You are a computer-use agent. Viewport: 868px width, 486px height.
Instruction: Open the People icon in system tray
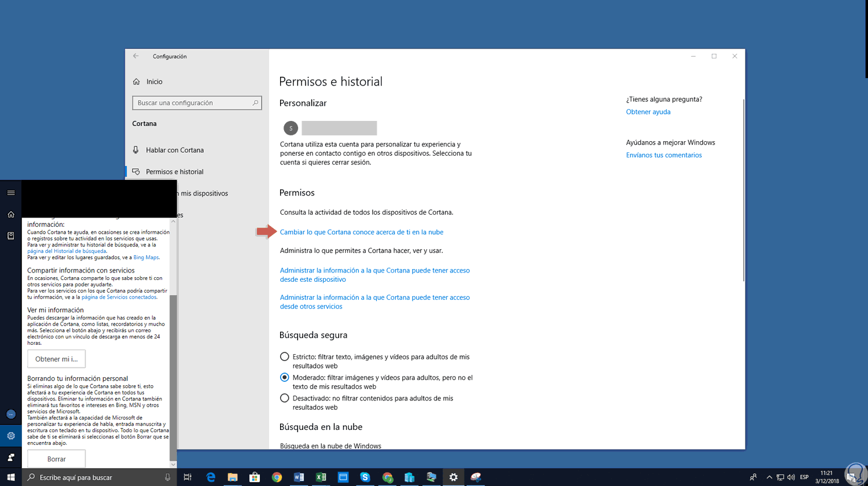(753, 477)
